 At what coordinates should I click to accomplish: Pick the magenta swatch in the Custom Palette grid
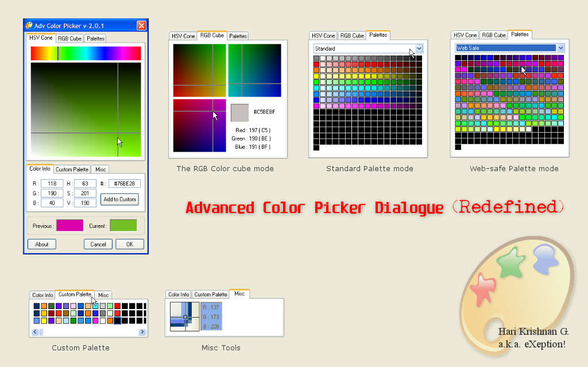pyautogui.click(x=95, y=320)
